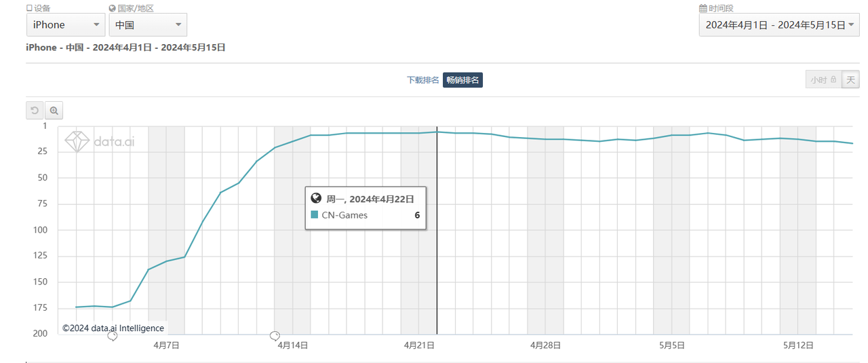Select the 畅销排名 tab

tap(462, 80)
